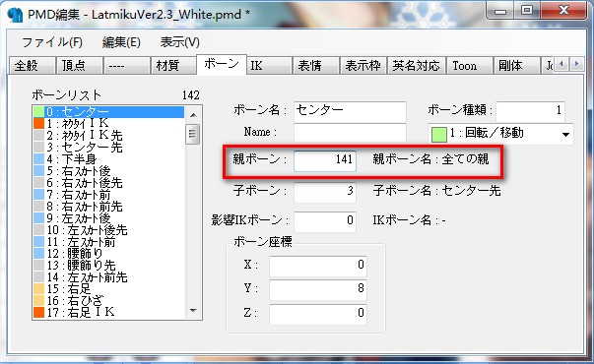Image resolution: width=594 pixels, height=364 pixels.
Task: Open the ファイル(F) menu
Action: (52, 42)
